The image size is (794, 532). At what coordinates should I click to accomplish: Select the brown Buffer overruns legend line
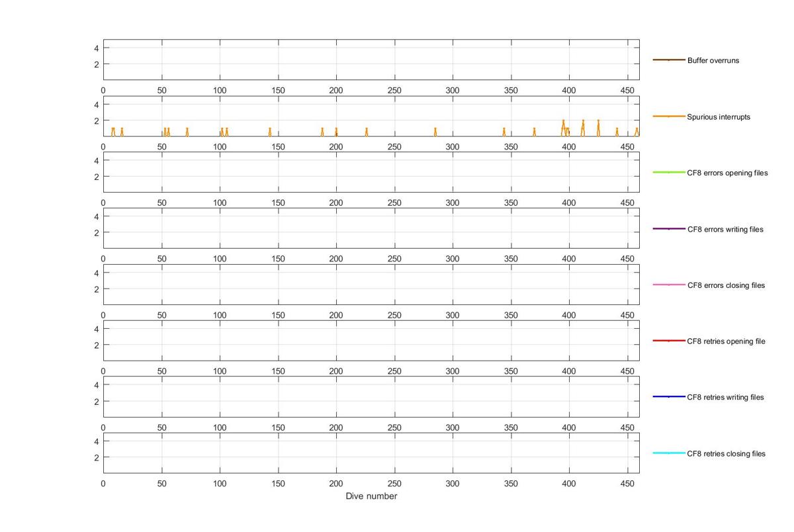pos(668,60)
